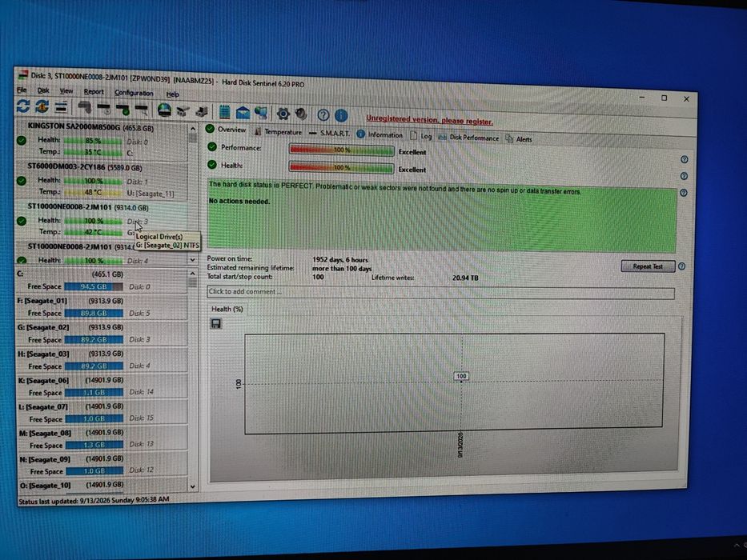Click the globe over disk toolbar icon
The image size is (747, 560).
click(164, 110)
